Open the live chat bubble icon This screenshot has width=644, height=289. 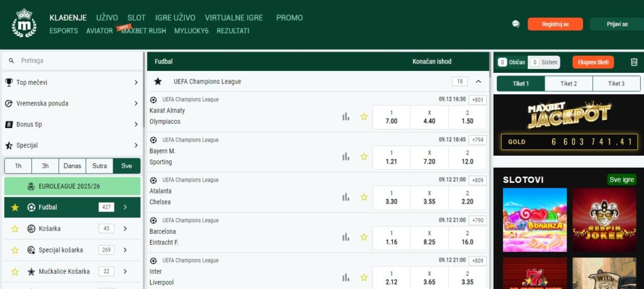516,24
